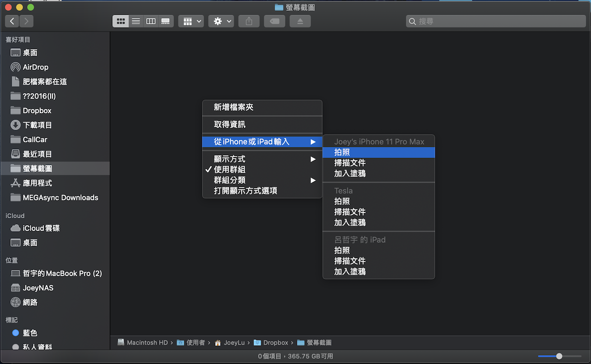Switch to column view in toolbar

(x=151, y=21)
